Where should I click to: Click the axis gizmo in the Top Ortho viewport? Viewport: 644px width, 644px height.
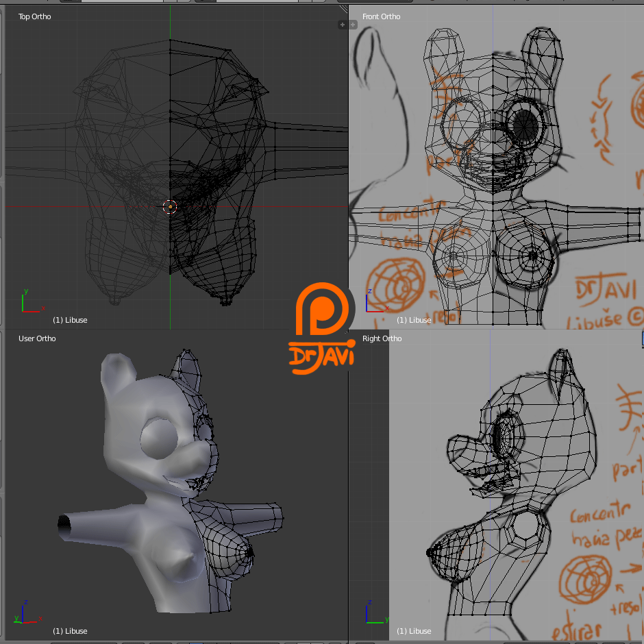(32, 301)
